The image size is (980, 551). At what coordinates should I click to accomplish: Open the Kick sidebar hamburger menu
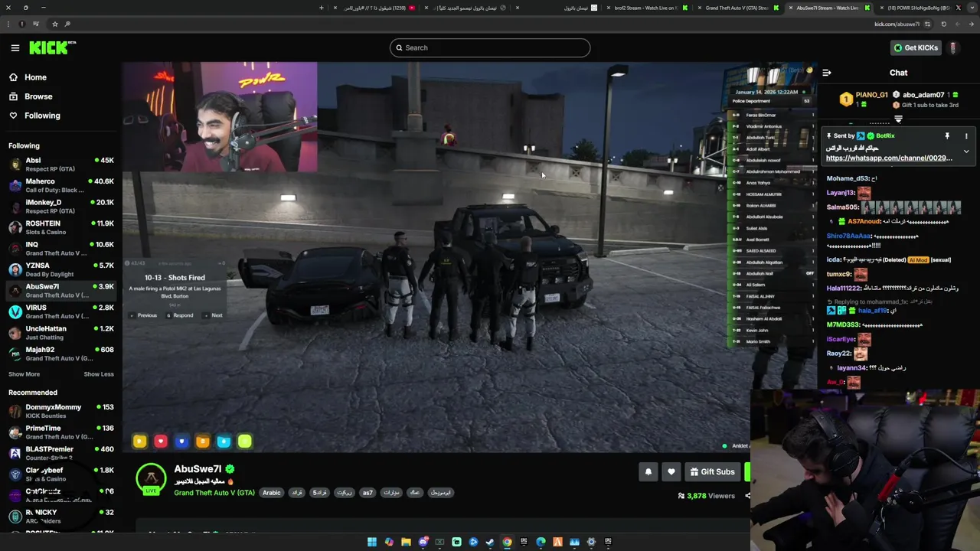[x=15, y=47]
